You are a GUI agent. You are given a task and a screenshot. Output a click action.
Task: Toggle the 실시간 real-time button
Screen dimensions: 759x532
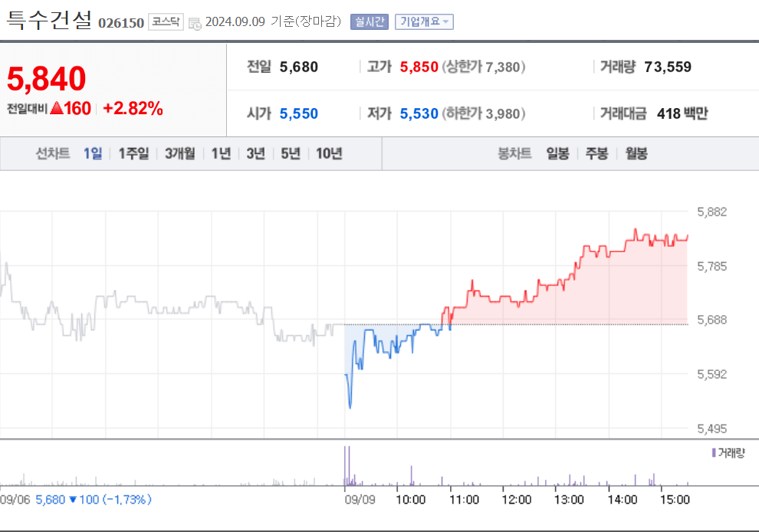tap(370, 21)
